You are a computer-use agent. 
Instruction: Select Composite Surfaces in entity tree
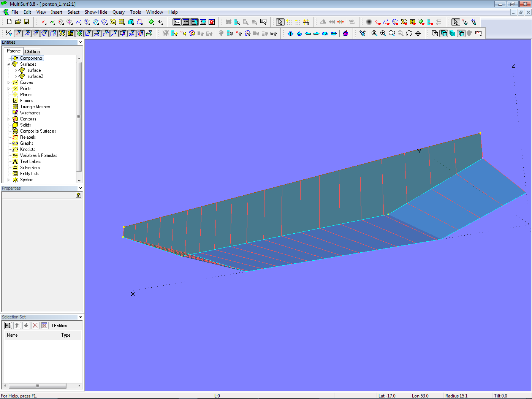pos(38,131)
